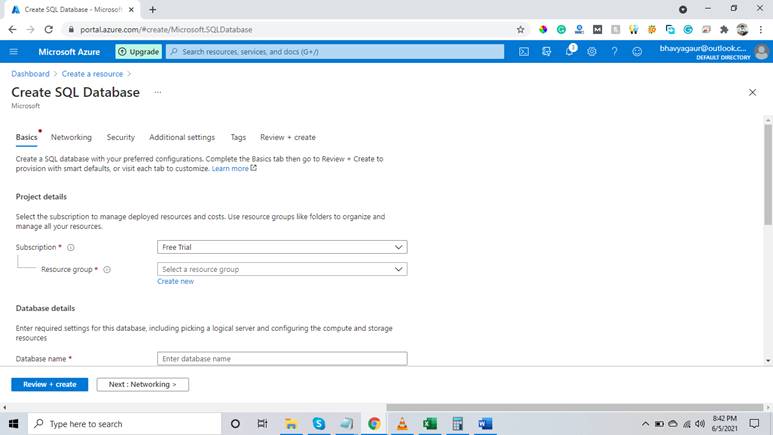Switch to the Tags tab

238,138
